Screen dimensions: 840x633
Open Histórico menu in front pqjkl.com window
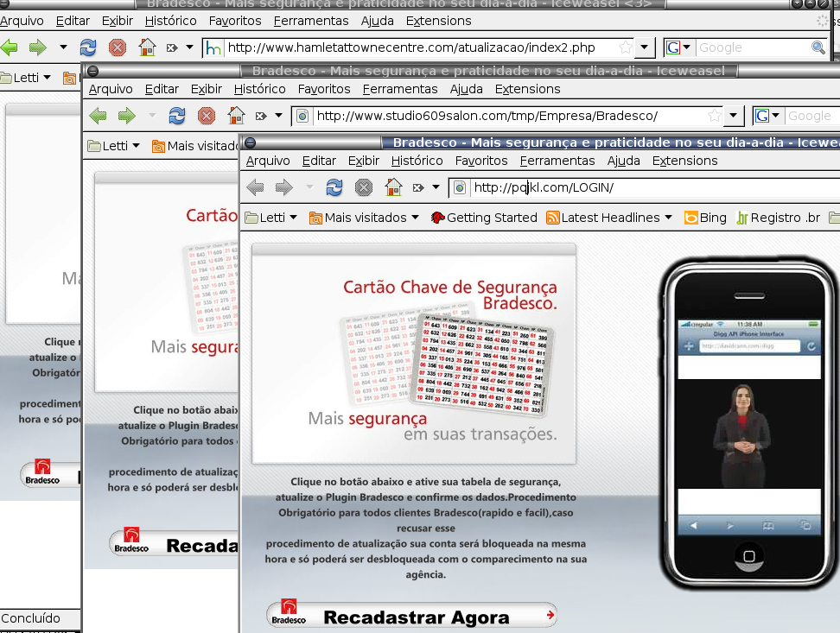(417, 161)
